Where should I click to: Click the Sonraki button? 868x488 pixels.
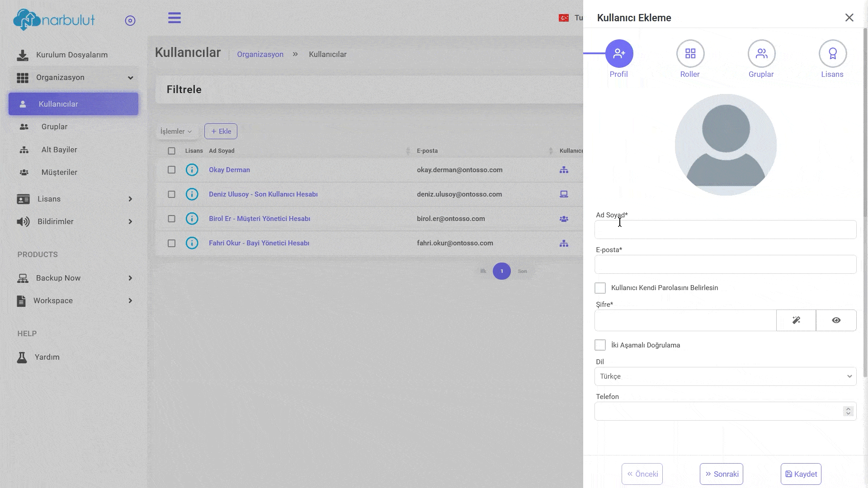[722, 474]
